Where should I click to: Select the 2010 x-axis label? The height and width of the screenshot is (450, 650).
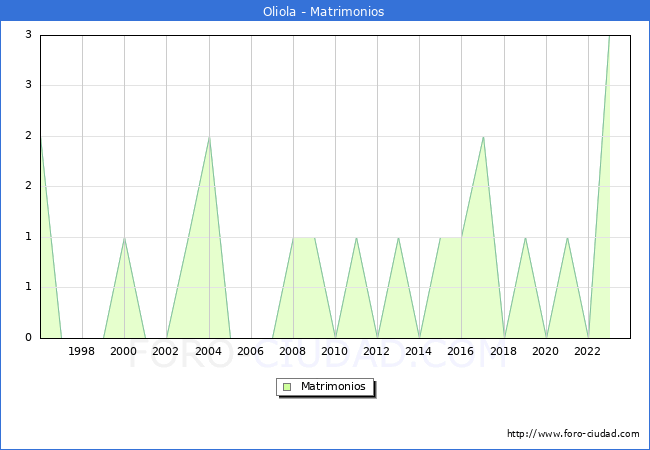[335, 351]
